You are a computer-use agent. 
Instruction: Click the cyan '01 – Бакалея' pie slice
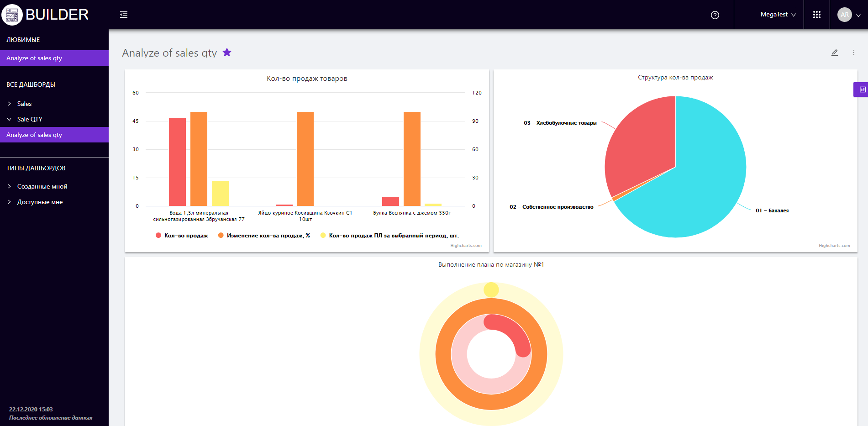703,183
